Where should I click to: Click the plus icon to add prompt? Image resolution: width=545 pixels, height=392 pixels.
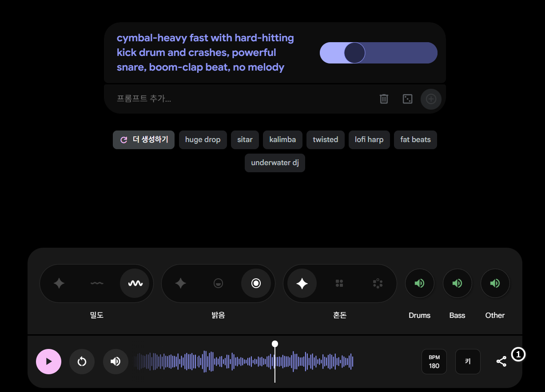coord(431,99)
